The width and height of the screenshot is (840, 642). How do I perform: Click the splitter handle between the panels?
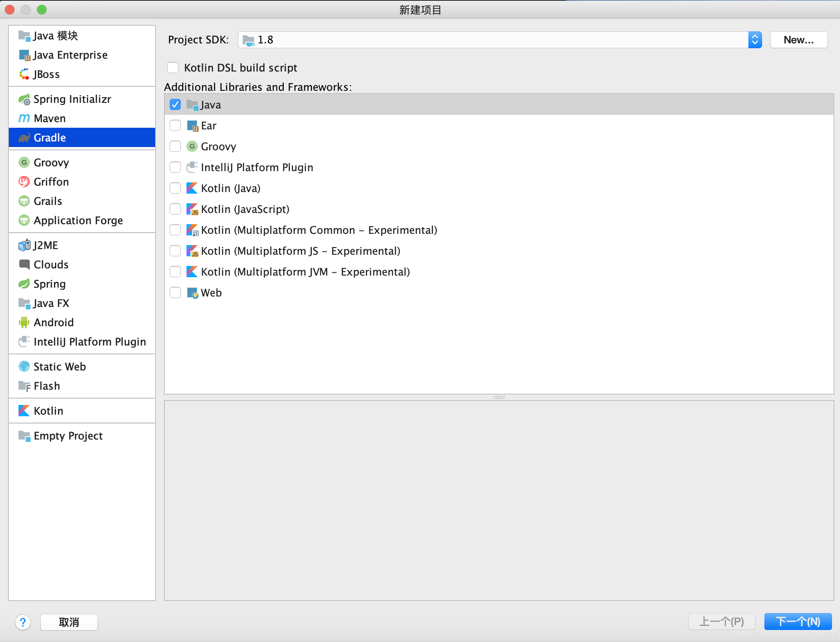click(499, 397)
